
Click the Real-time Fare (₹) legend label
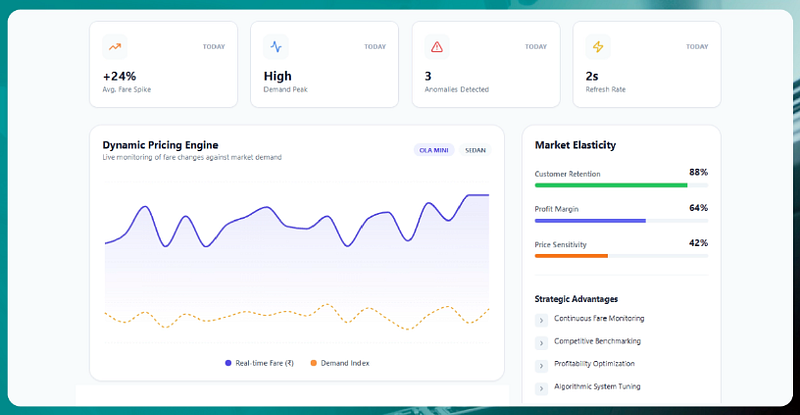click(x=264, y=363)
